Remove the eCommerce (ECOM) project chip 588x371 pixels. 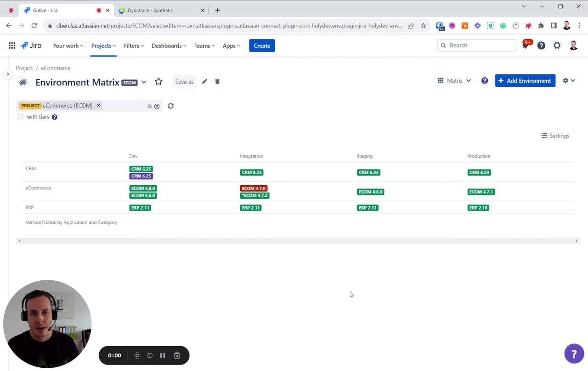pyautogui.click(x=98, y=105)
